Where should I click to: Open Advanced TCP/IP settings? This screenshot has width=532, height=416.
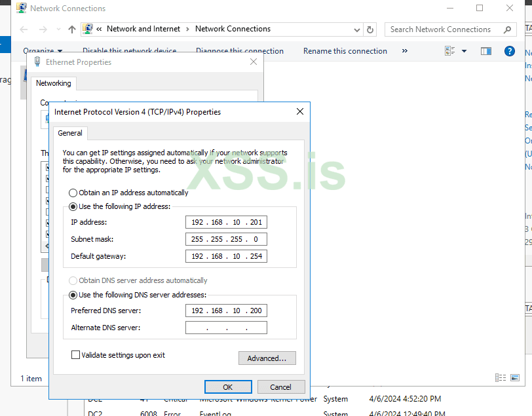(x=267, y=358)
